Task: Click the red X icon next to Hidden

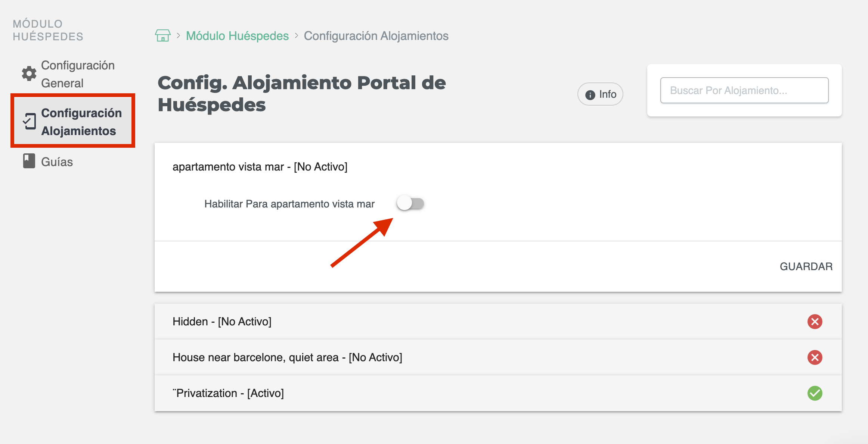Action: pos(815,321)
